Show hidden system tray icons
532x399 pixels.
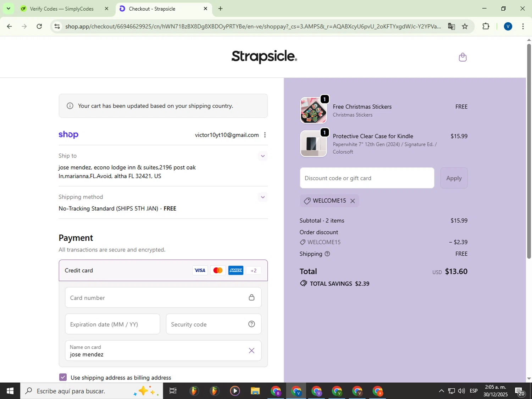click(441, 391)
